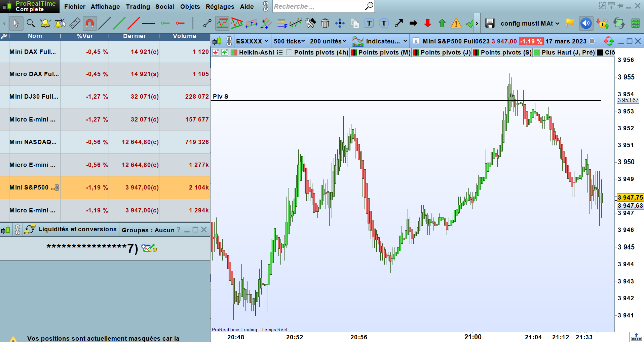
Task: Open the Affichage menu
Action: 105,6
